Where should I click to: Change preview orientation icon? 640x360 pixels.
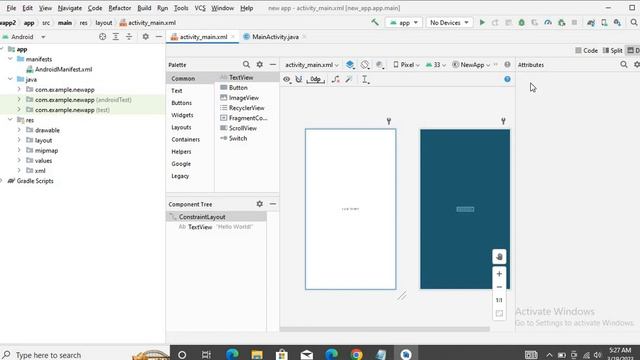pyautogui.click(x=365, y=64)
